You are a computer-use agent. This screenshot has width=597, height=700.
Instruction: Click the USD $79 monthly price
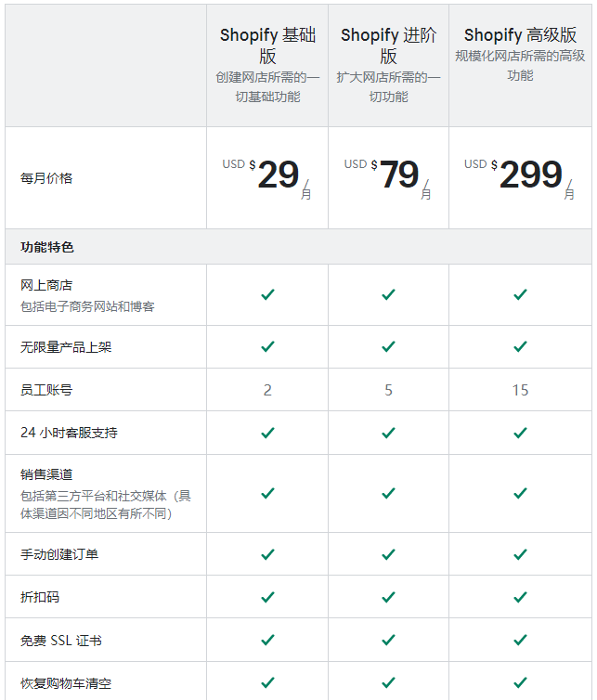pos(387,177)
